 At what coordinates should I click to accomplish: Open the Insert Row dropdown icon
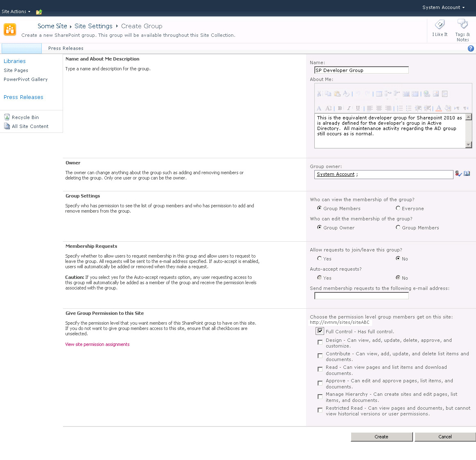tap(388, 94)
